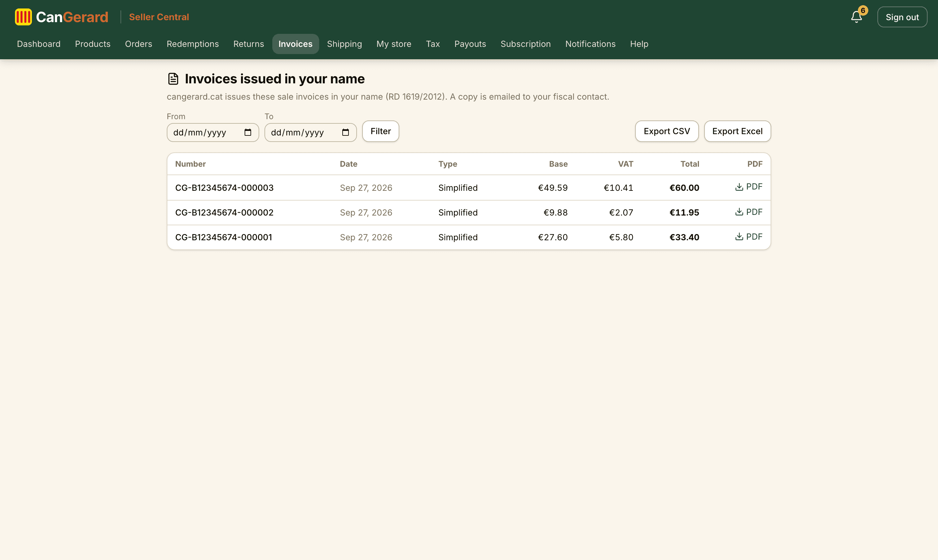Open the Payouts tab

coord(470,44)
